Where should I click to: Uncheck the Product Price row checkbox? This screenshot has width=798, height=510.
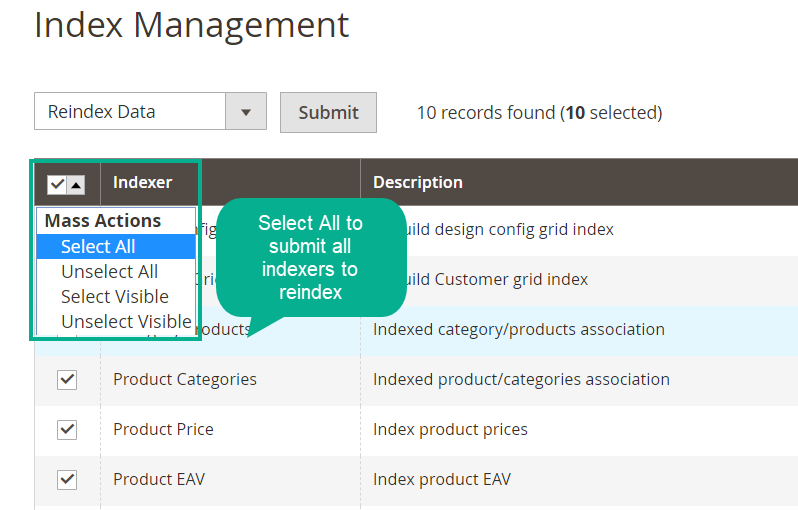tap(67, 429)
